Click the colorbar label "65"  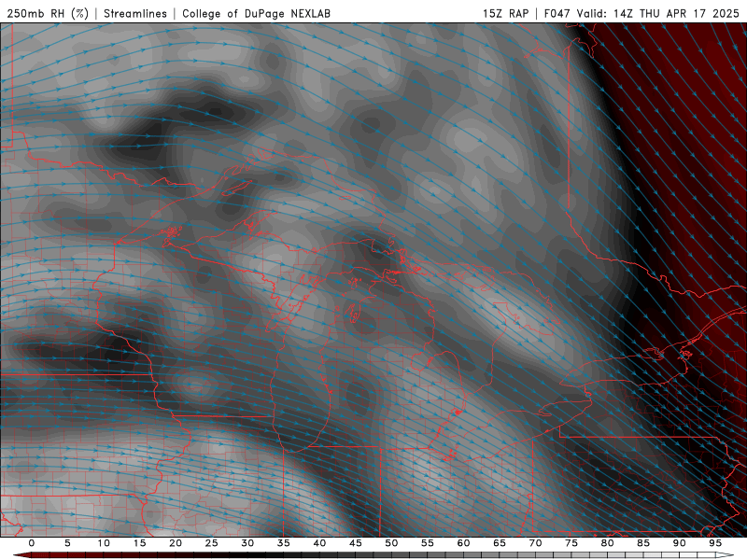click(x=500, y=543)
